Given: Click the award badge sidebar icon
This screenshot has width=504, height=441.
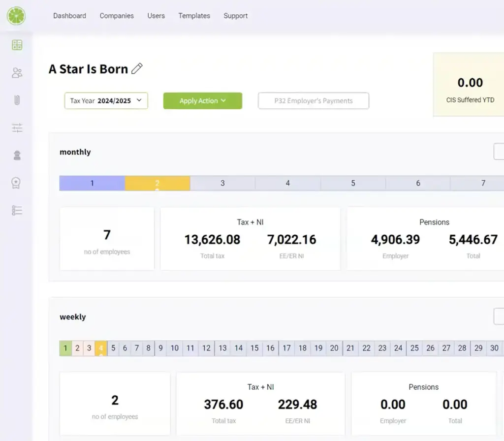Looking at the screenshot, I should (x=16, y=183).
